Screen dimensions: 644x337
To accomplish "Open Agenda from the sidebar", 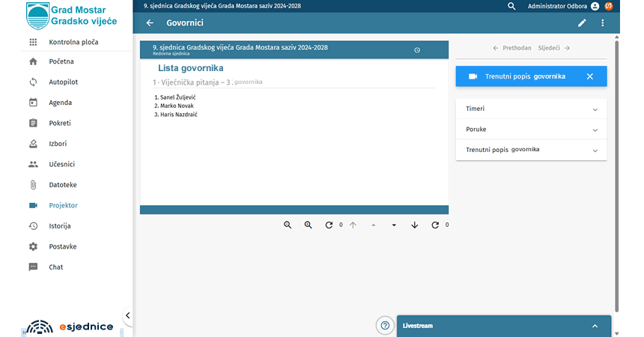I will (x=61, y=103).
